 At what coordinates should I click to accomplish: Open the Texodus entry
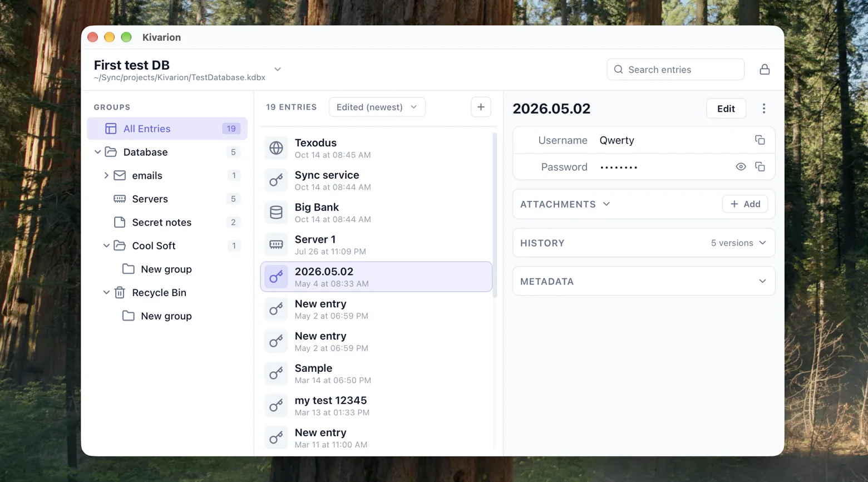pyautogui.click(x=376, y=148)
